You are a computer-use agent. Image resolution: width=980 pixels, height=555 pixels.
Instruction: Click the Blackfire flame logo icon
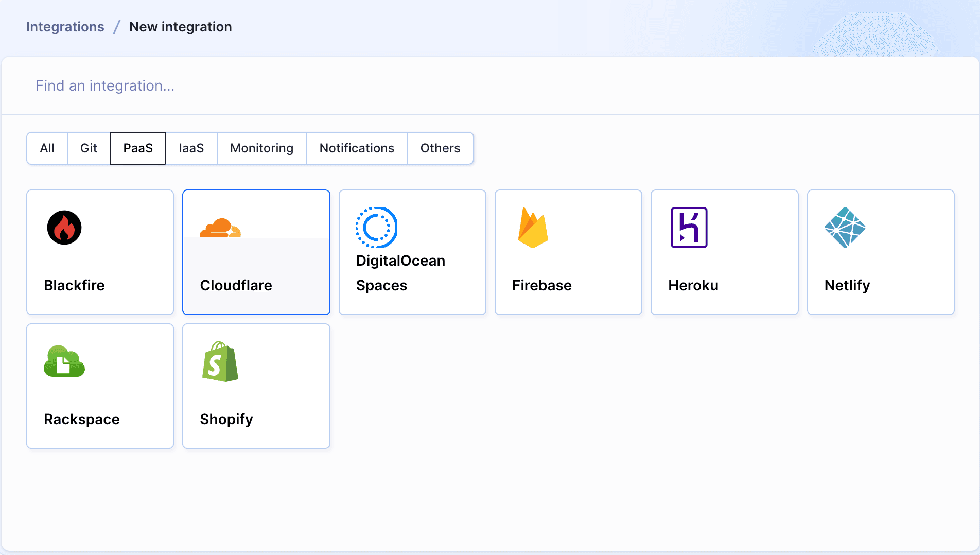pyautogui.click(x=64, y=228)
